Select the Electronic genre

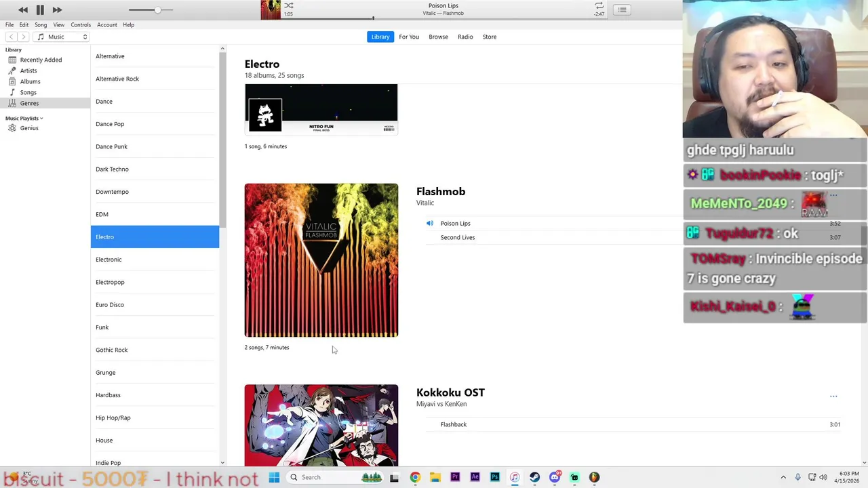pyautogui.click(x=155, y=260)
